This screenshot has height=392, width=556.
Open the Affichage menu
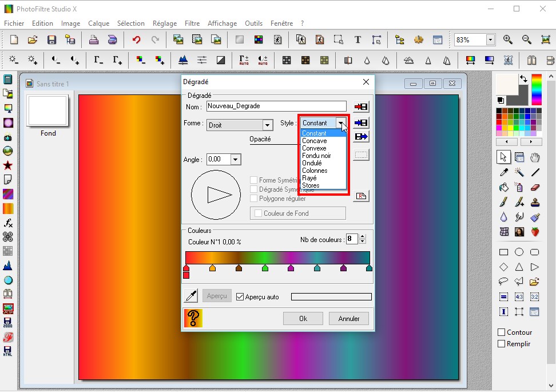[223, 23]
